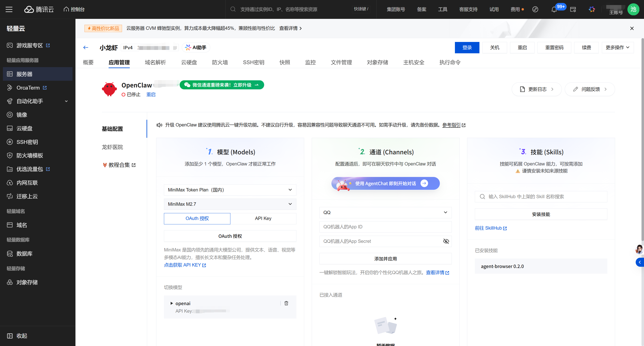Click the 重启 link next to 已停止
Image resolution: width=644 pixels, height=346 pixels.
tap(151, 95)
